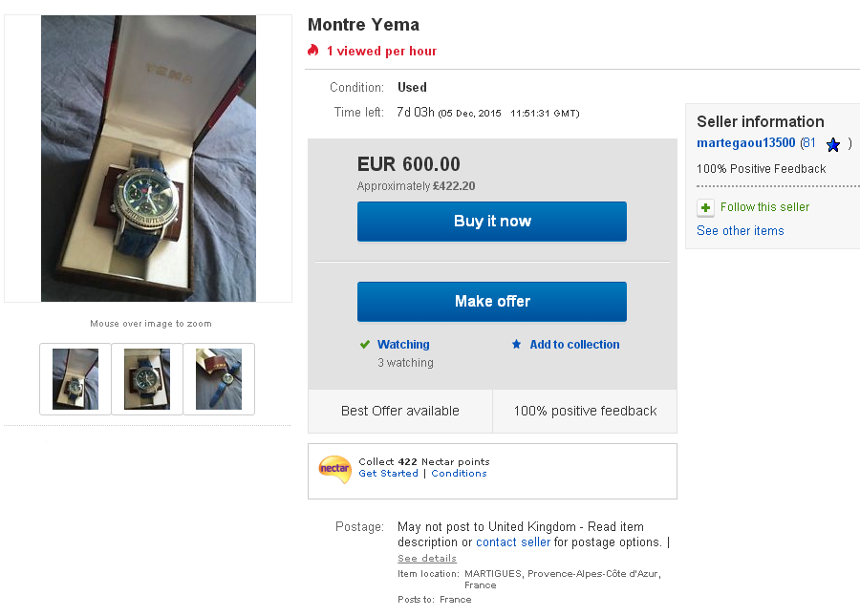Screen dimensions: 860x616
Task: Click the Nectar logo icon
Action: point(334,468)
